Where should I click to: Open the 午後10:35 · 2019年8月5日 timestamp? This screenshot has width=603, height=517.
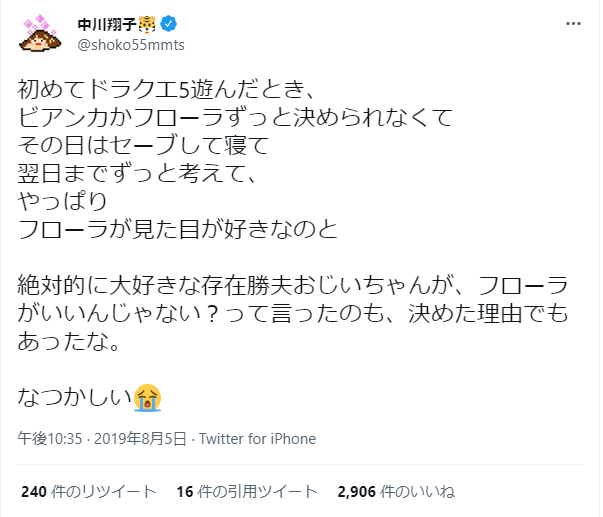(x=102, y=439)
